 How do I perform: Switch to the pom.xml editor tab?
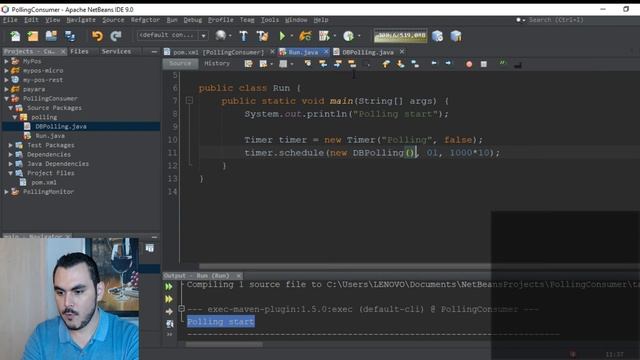[218, 52]
